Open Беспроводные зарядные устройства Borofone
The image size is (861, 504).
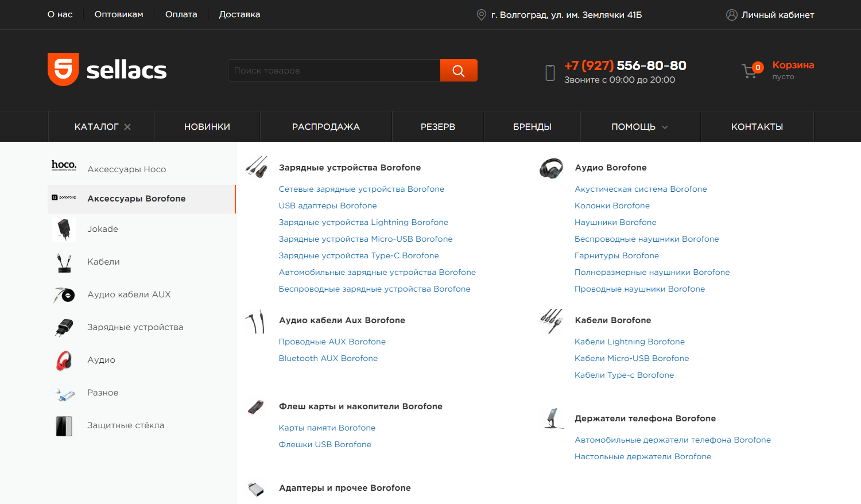tap(374, 289)
